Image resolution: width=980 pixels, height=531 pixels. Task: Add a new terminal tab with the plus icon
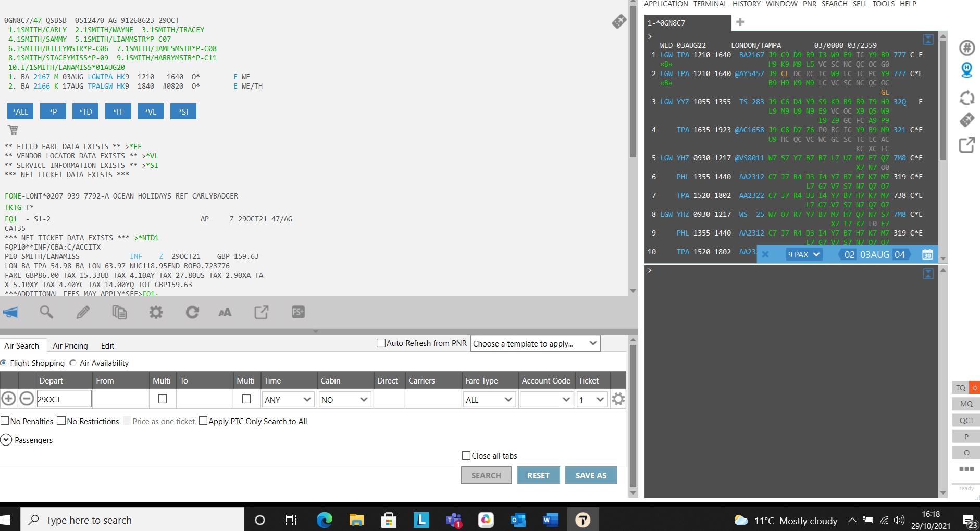pyautogui.click(x=740, y=22)
